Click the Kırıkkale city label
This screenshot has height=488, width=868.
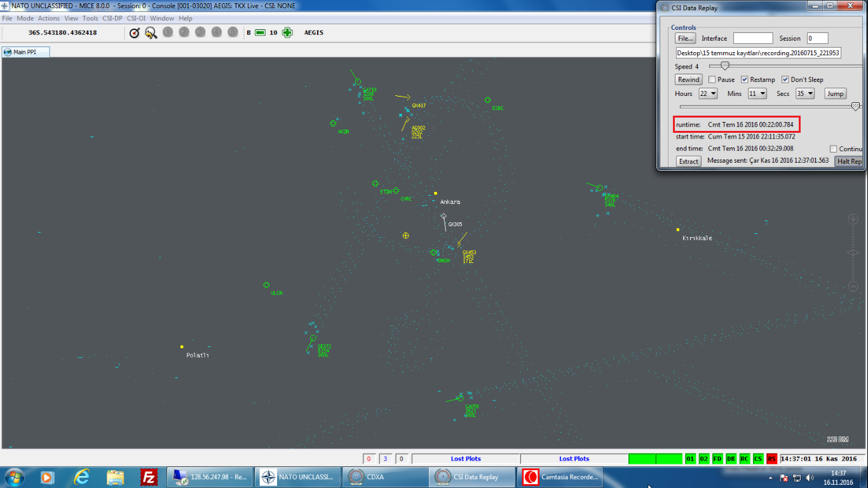[x=697, y=238]
